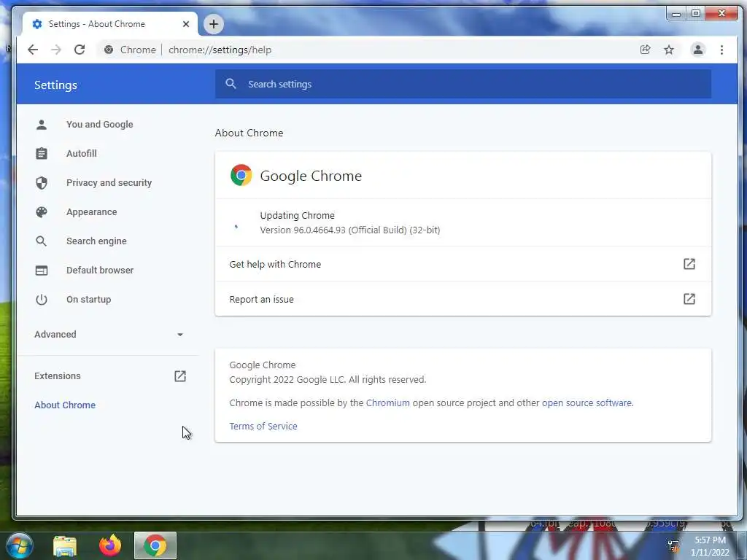Screen dimensions: 747x560
Task: Click the clipboard icon beside Autofill
Action: [x=42, y=153]
